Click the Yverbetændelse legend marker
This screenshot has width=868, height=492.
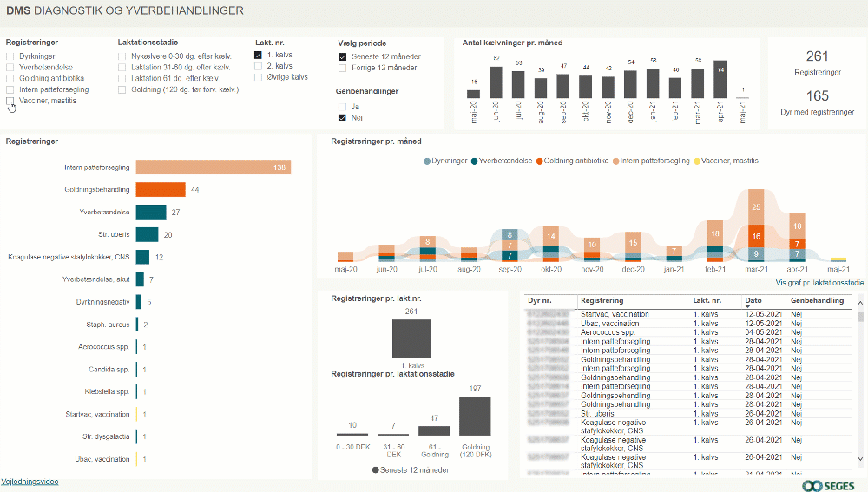[473, 161]
